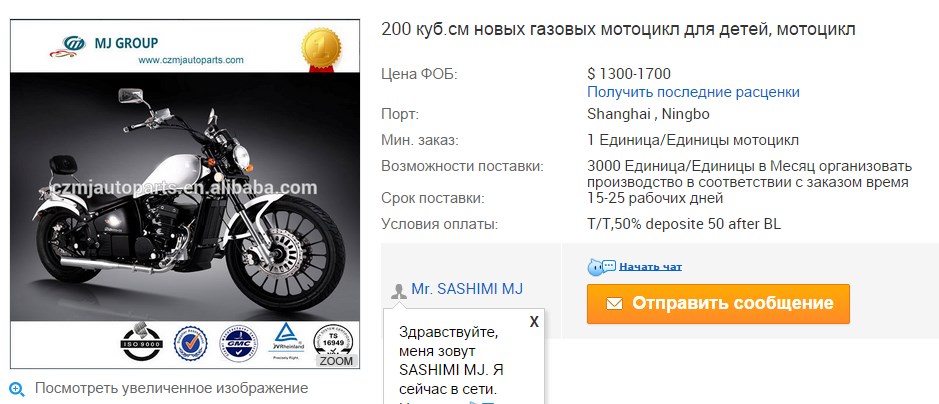Screen dimensions: 939x404
Task: Click Получить последние расценки link
Action: click(x=693, y=92)
